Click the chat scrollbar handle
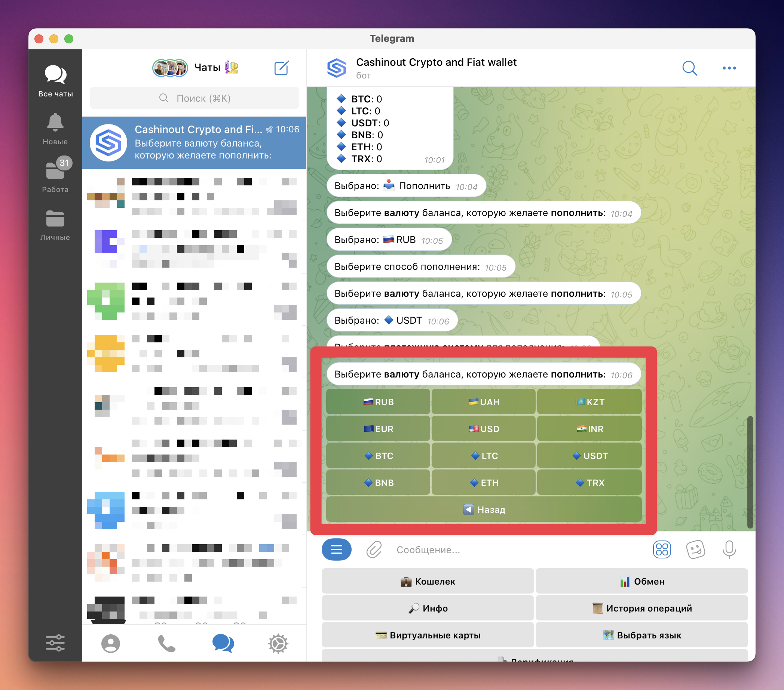Screen dimensions: 784x690 [750, 471]
